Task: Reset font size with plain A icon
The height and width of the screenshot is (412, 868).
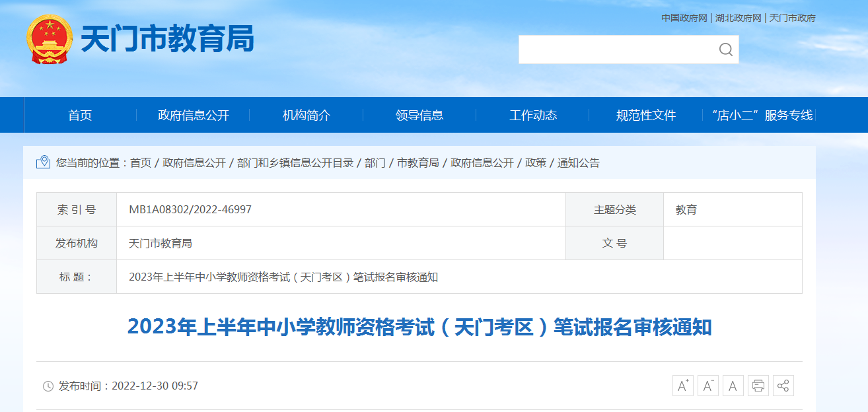Action: click(x=733, y=386)
